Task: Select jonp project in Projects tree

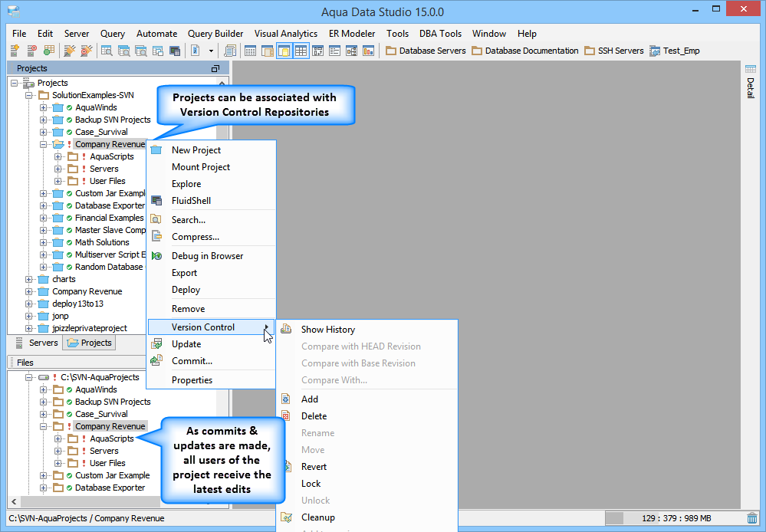Action: (60, 316)
